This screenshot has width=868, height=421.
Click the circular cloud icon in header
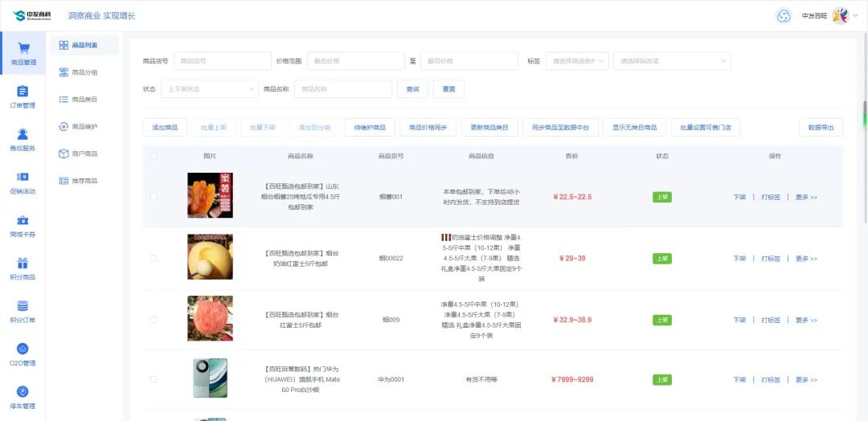(x=784, y=16)
